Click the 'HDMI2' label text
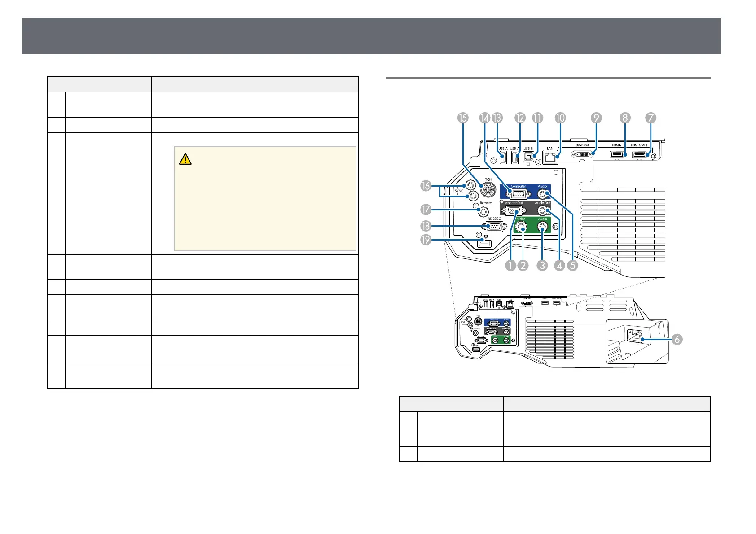Viewport: 756px width, 534px height. pyautogui.click(x=616, y=145)
